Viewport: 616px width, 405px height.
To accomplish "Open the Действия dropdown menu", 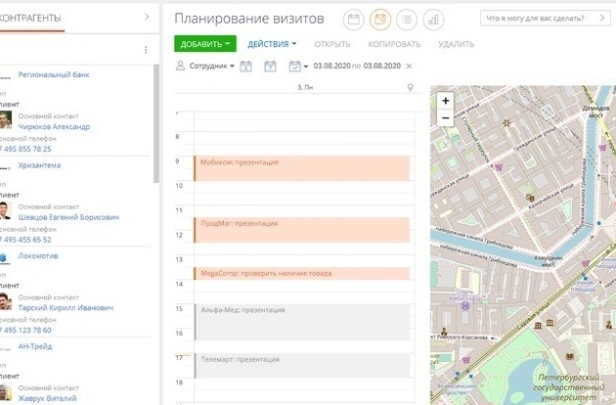I will [x=272, y=44].
